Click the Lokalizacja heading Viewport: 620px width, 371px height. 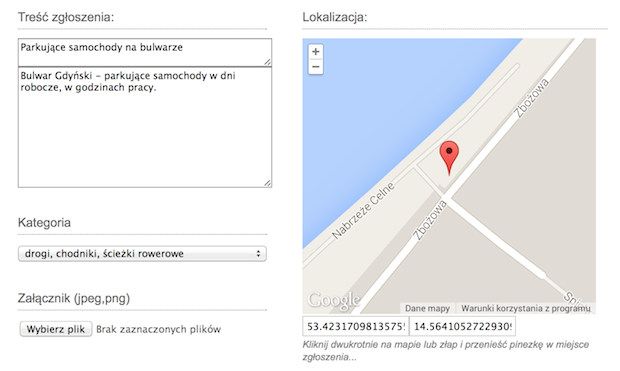point(335,17)
